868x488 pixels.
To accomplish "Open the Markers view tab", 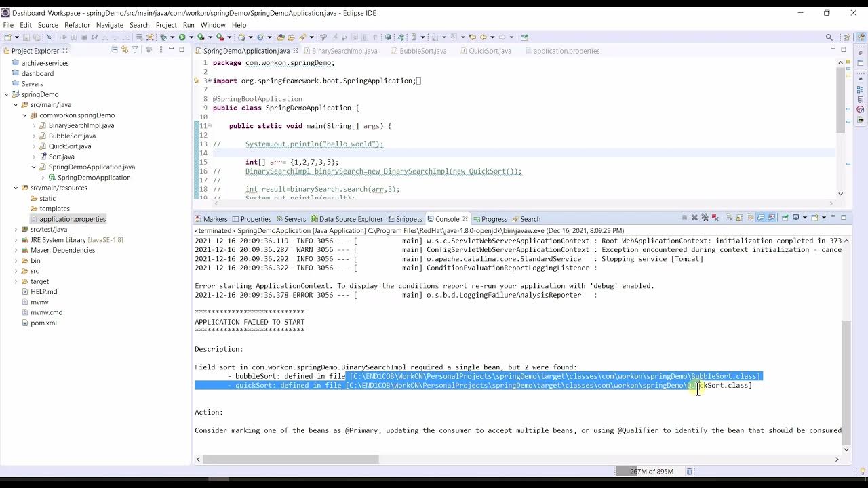I will pos(211,219).
